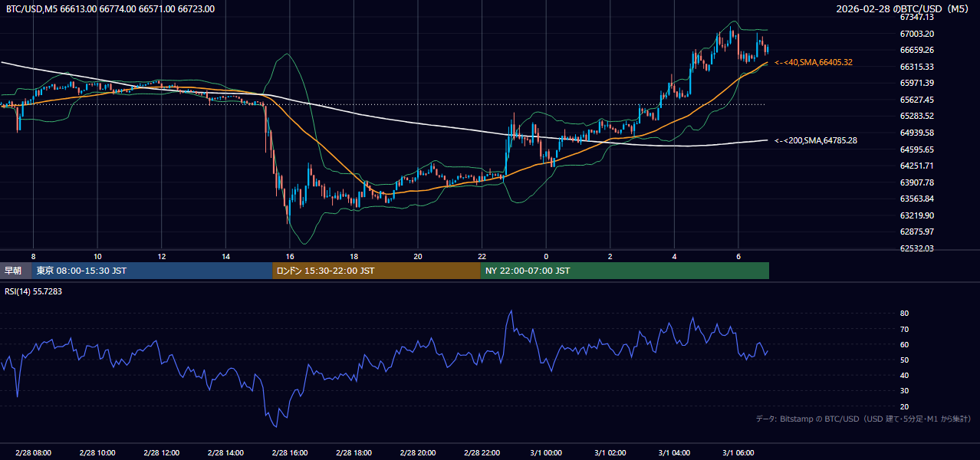Click the 40 SMA 66405.32 label

(814, 62)
